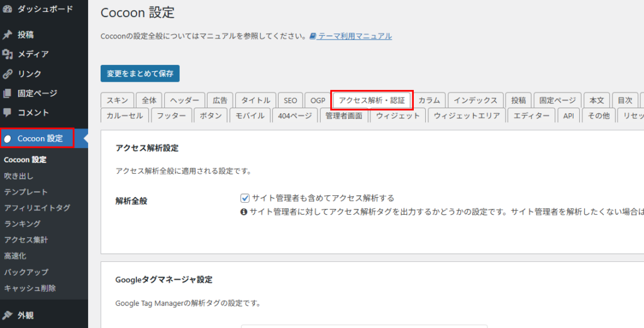Screen dimensions: 644x328
Task: Click the Google Tag Manager input field
Action: (364, 325)
